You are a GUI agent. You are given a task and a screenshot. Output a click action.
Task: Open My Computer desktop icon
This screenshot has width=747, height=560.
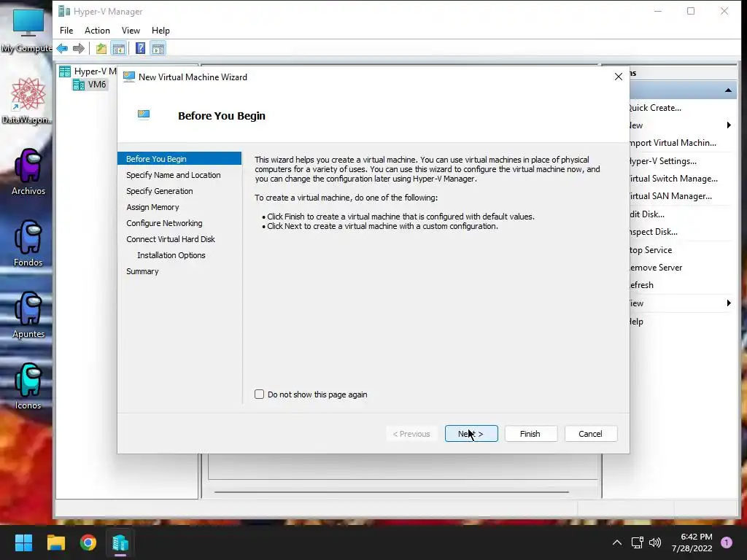click(x=28, y=30)
